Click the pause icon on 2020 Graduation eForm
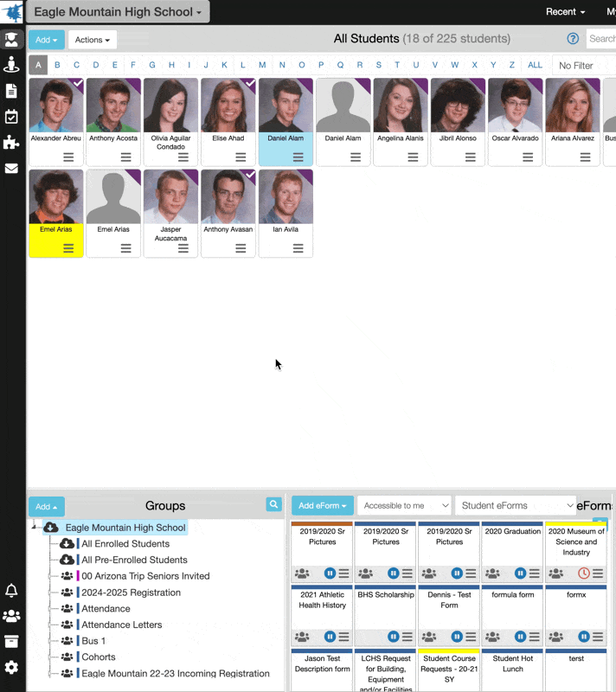Image resolution: width=616 pixels, height=692 pixels. (520, 573)
